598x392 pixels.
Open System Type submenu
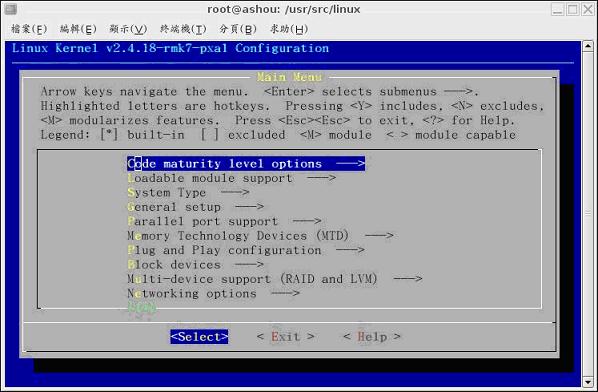(x=188, y=193)
